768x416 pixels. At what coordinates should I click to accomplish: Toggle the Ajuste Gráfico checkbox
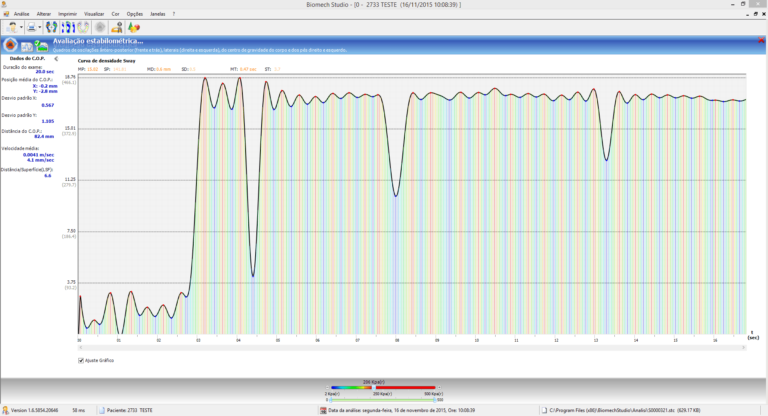[81, 360]
